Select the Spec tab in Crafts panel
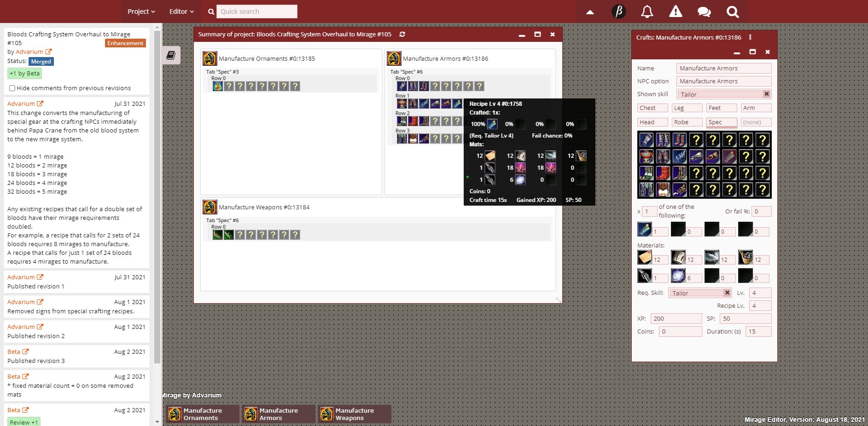Screen dimensions: 868x426 click(x=722, y=122)
